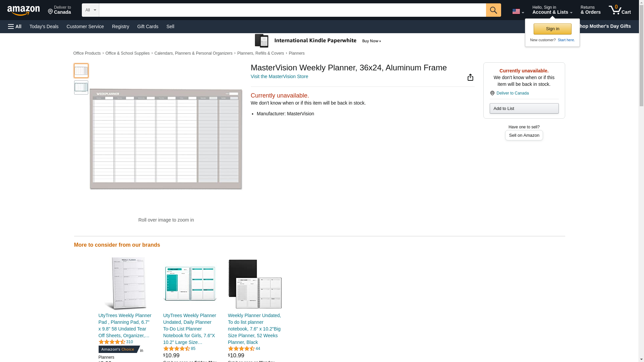Open the Office Products breadcrumb
This screenshot has width=644, height=362.
tap(87, 53)
